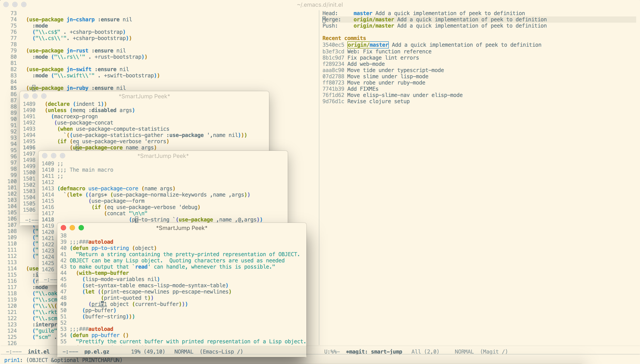640x364 pixels.
Task: Click grey minimize button of the main Emacs window
Action: pos(15,4)
